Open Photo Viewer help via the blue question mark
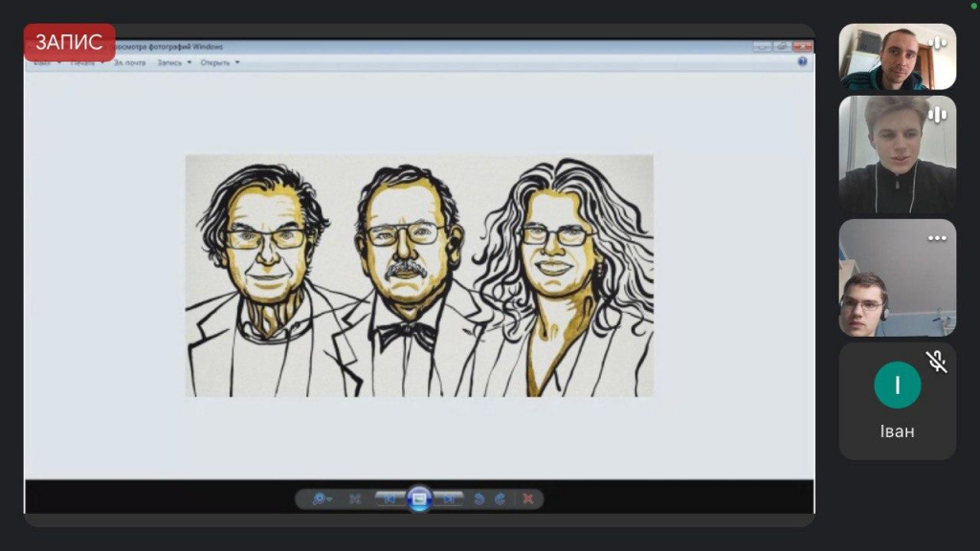980x551 pixels. pyautogui.click(x=803, y=62)
